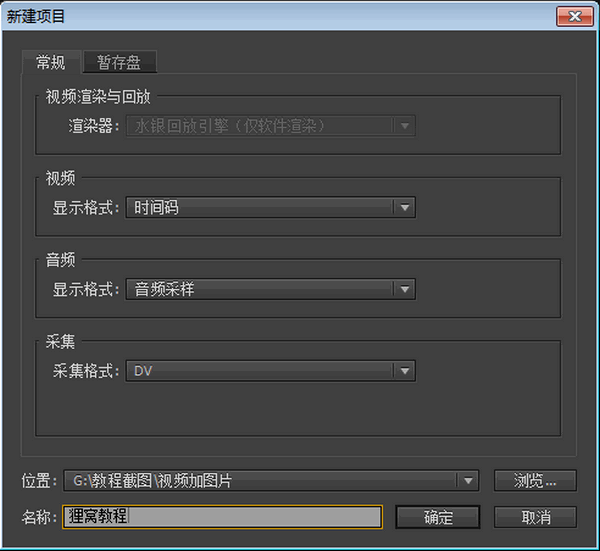
Task: Click the 视频 group label
Action: (x=60, y=178)
